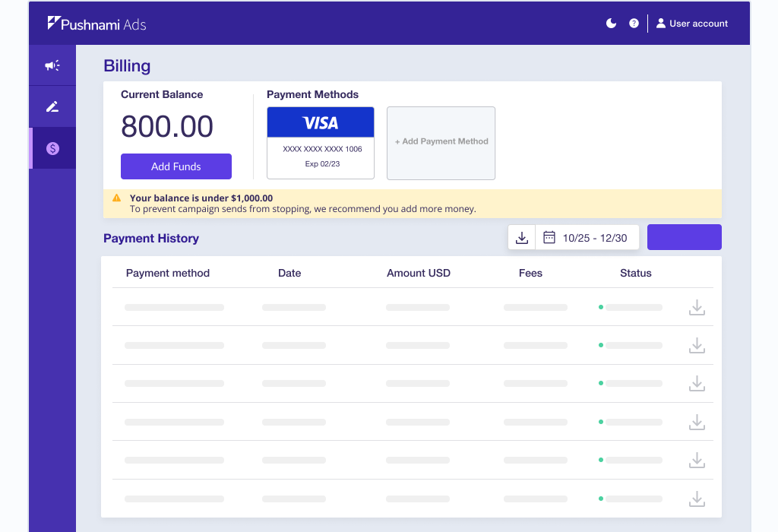
Task: Click the Pushnami Ads logo
Action: tap(96, 24)
